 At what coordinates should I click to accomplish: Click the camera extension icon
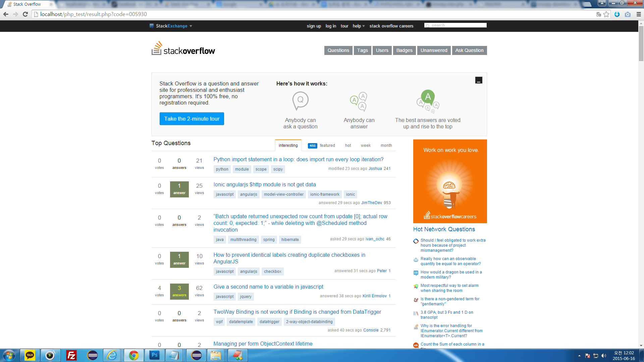tap(628, 14)
